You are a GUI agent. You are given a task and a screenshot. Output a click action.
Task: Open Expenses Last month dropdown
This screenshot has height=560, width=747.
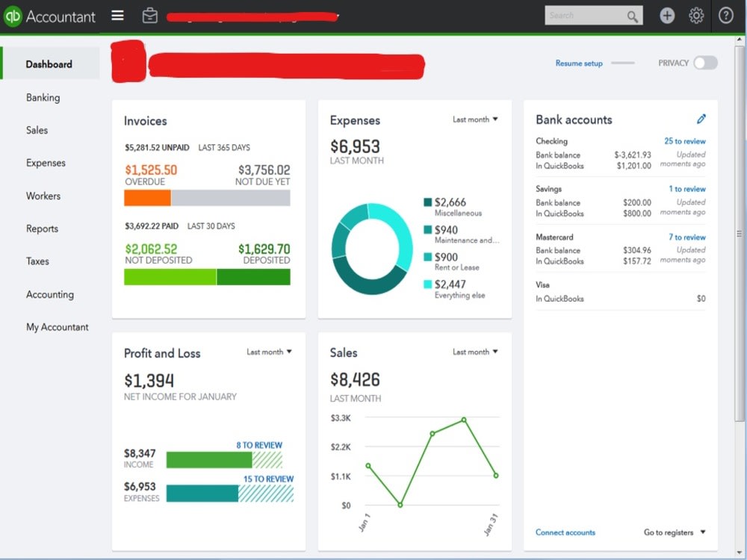[x=475, y=119]
